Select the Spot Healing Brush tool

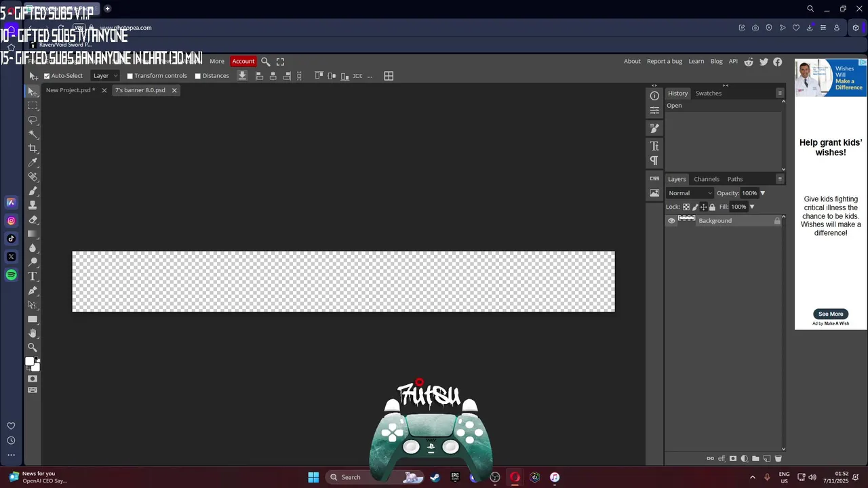[33, 177]
